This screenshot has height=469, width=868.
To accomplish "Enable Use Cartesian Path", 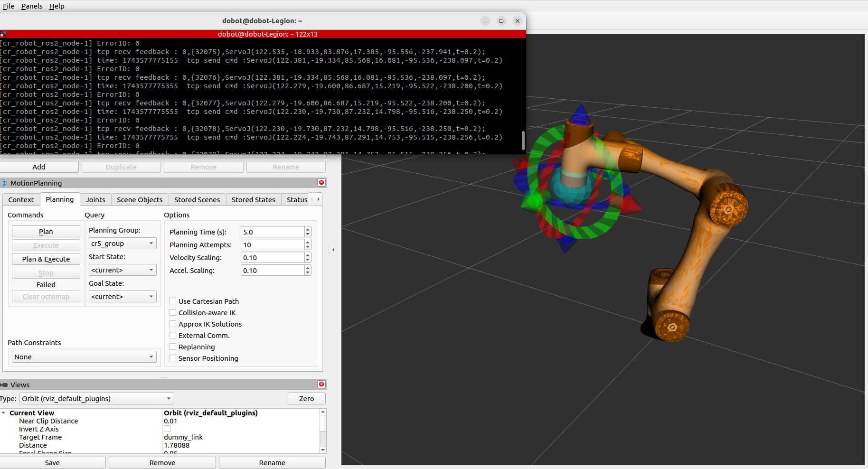I will click(x=173, y=301).
